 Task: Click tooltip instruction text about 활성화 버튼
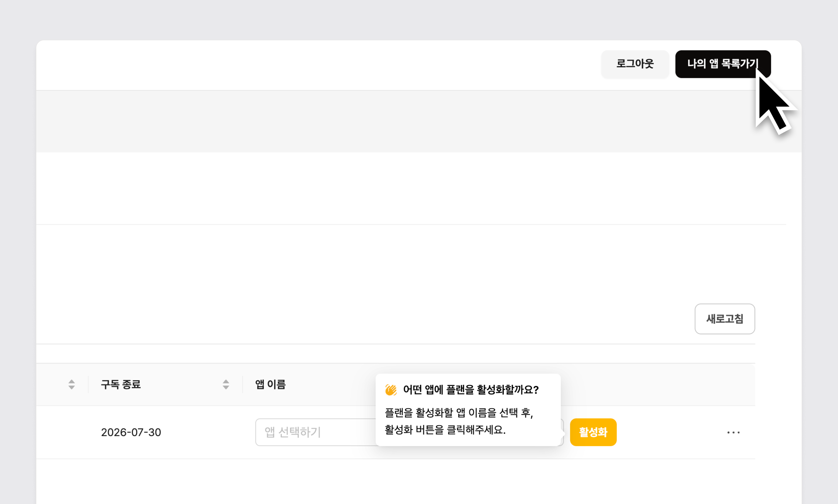point(445,430)
